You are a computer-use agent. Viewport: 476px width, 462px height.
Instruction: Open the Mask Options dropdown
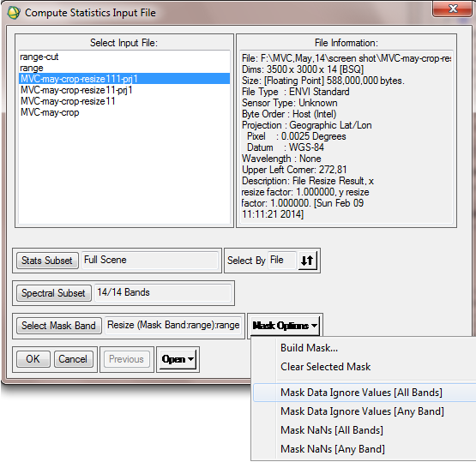click(285, 326)
